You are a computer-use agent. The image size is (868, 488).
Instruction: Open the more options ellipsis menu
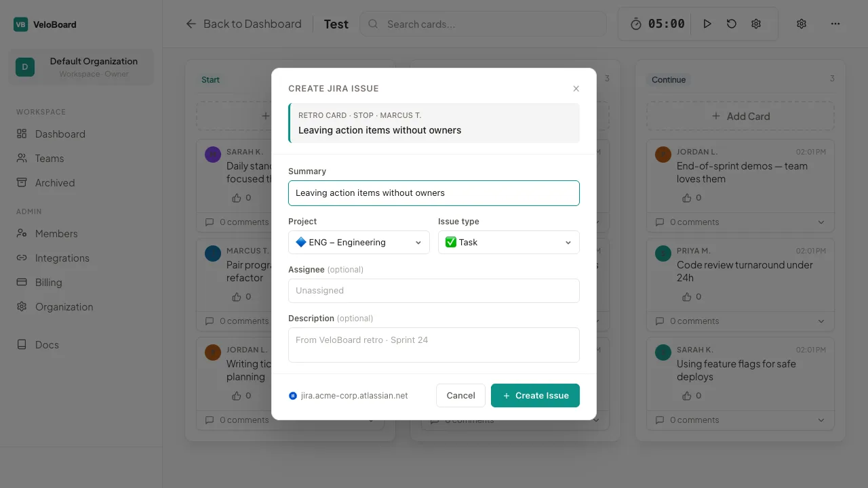(835, 24)
